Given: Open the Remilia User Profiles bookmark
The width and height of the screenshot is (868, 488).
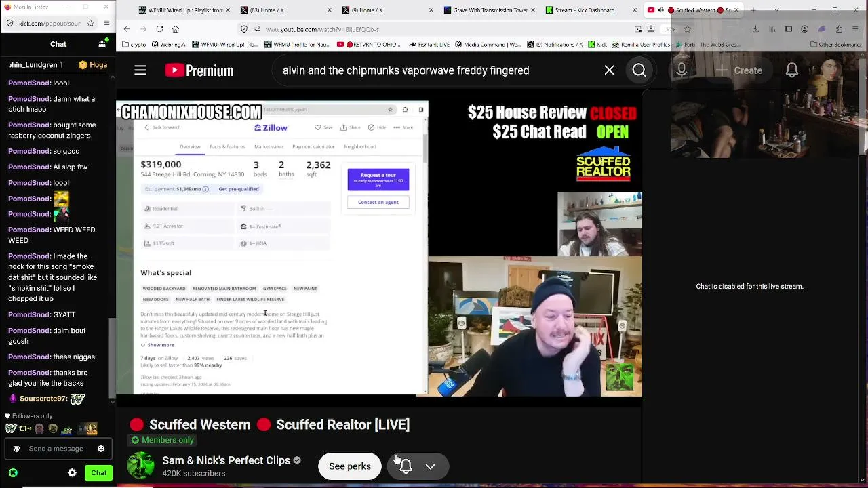Looking at the screenshot, I should [x=642, y=45].
